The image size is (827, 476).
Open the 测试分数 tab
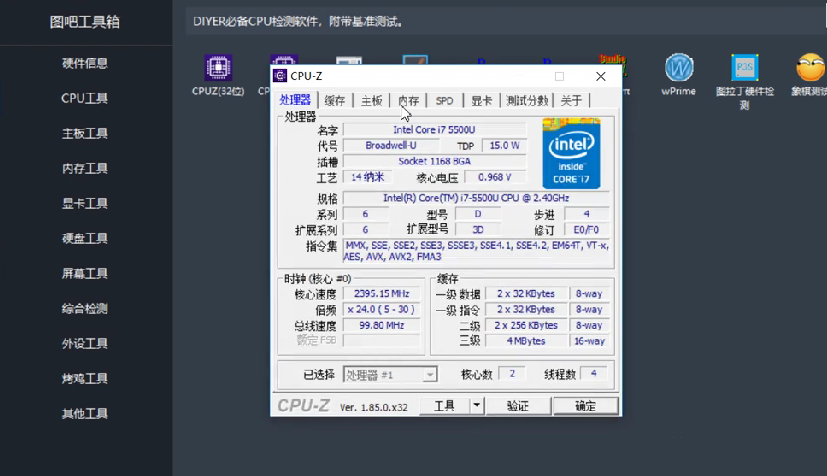click(x=527, y=100)
